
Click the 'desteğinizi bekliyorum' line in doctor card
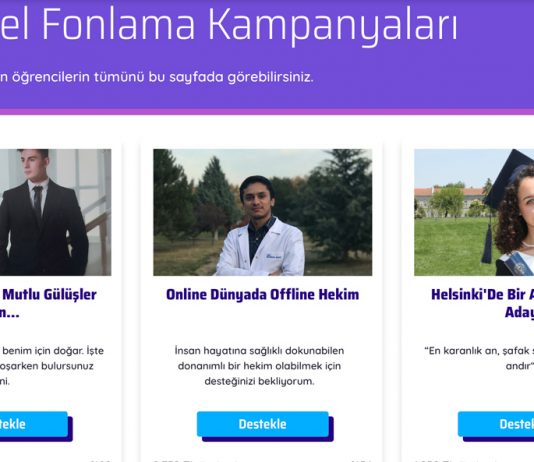pos(259,381)
